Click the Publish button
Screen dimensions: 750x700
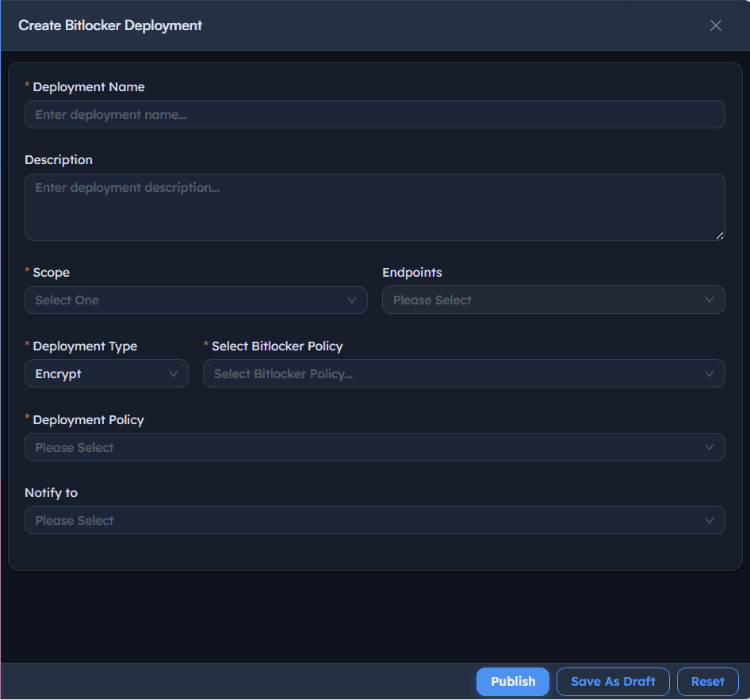[513, 681]
